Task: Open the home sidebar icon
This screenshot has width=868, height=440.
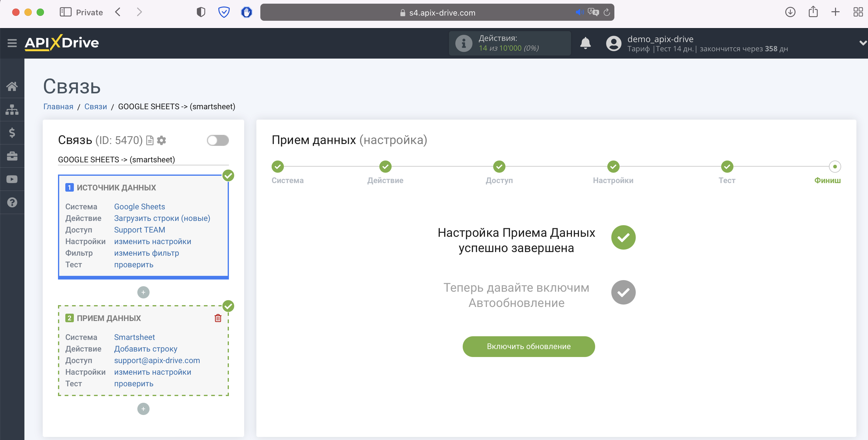Action: pyautogui.click(x=12, y=86)
